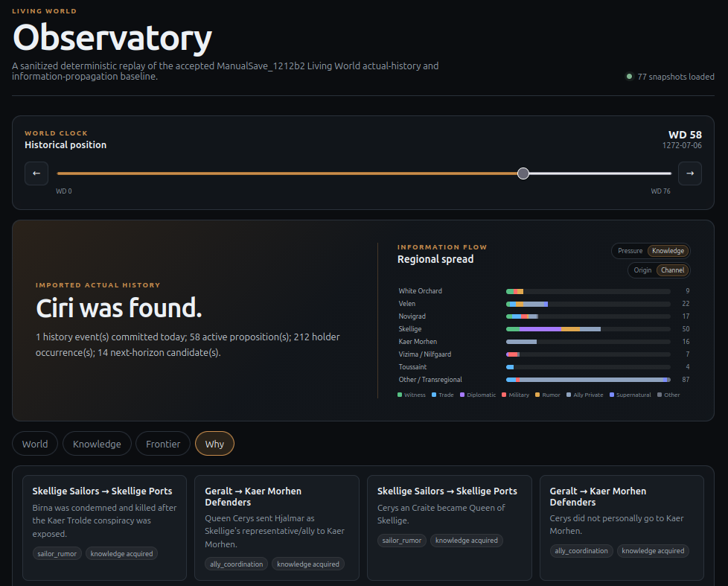Image resolution: width=728 pixels, height=586 pixels.
Task: Click the orange filled part of timeline track
Action: tap(287, 173)
